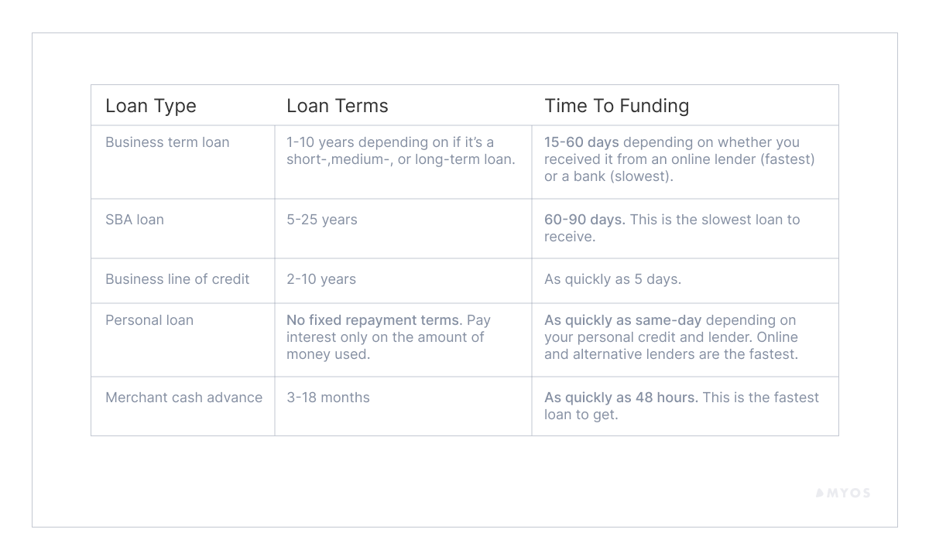Select the Business term loan cell

(x=167, y=142)
